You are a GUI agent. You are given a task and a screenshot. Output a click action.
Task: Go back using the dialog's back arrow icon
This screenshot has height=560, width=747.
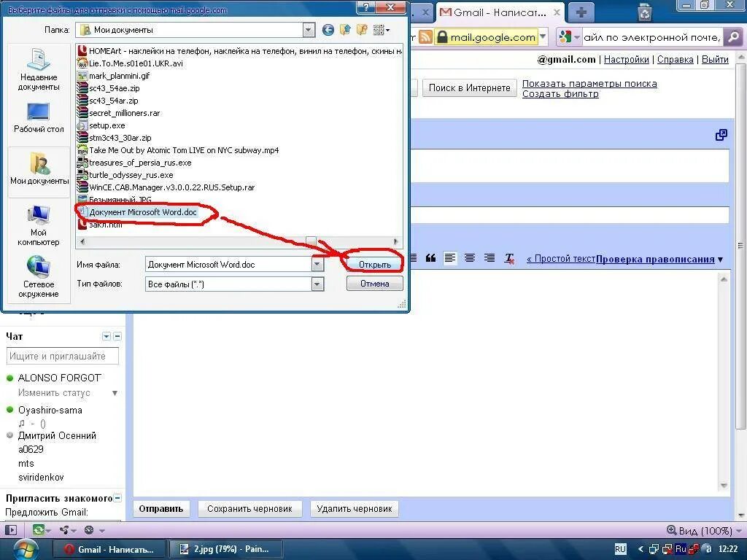328,30
